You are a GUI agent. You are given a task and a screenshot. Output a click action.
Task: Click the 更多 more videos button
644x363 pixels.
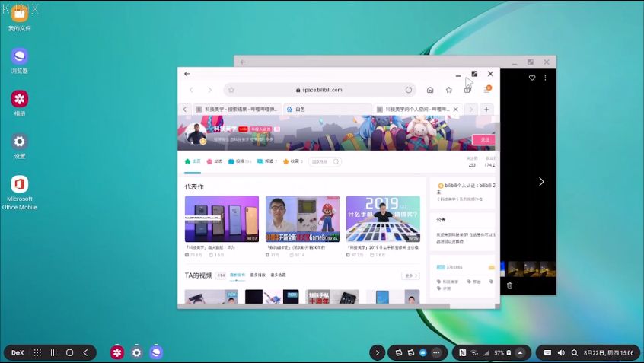(410, 275)
